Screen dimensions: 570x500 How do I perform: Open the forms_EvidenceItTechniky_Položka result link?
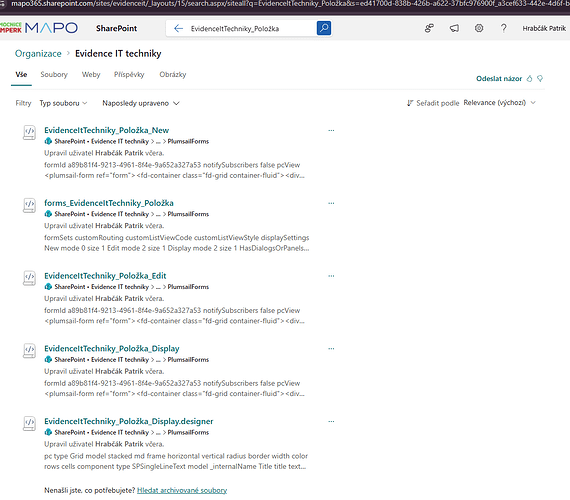109,203
